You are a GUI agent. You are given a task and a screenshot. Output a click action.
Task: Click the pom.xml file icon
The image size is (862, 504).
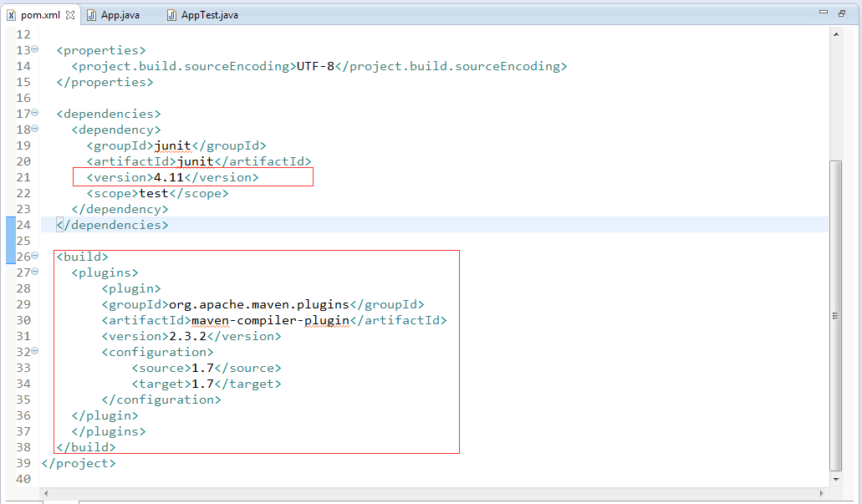pos(11,15)
